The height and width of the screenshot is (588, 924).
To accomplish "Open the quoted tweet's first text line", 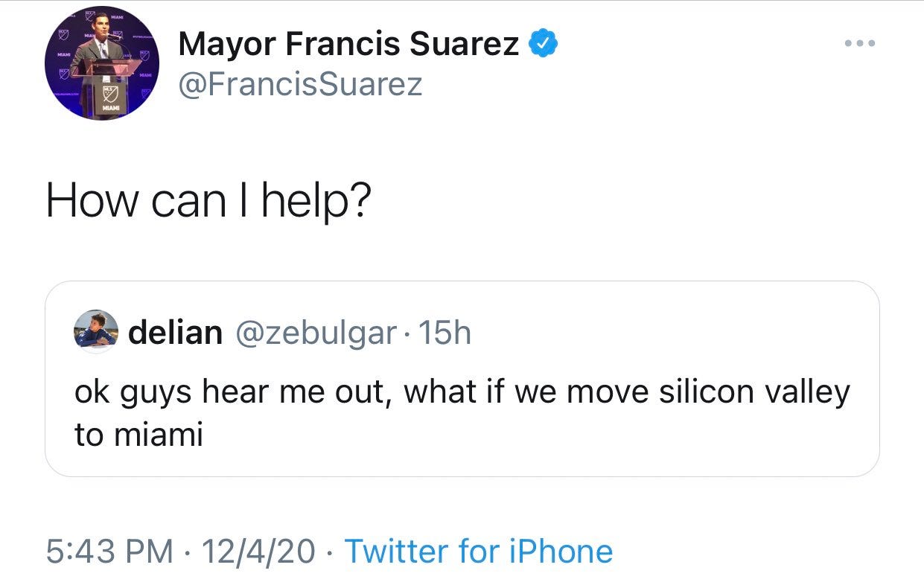I will click(462, 392).
